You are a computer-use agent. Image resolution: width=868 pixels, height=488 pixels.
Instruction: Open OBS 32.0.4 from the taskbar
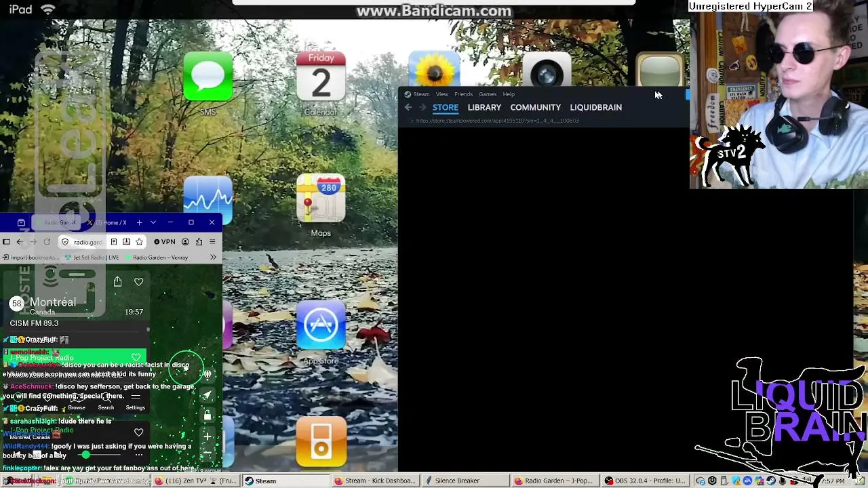(x=646, y=481)
